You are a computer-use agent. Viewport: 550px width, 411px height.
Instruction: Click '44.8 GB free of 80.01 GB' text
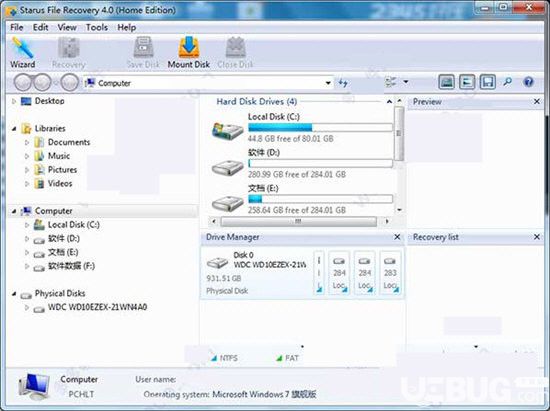pos(290,139)
